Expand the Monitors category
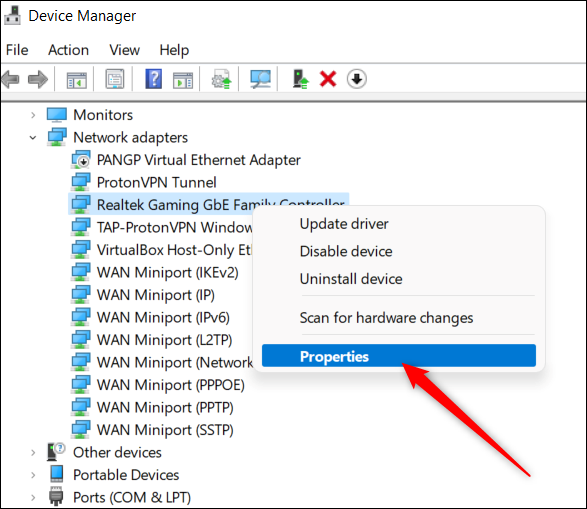 click(x=33, y=115)
